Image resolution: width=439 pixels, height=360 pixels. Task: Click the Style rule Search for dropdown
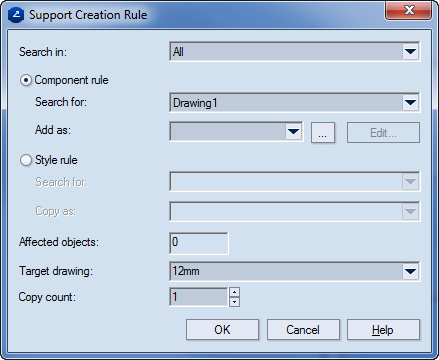(295, 182)
